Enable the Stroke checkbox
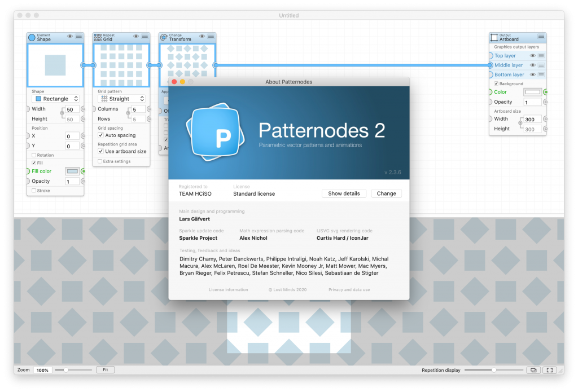 pyautogui.click(x=34, y=191)
